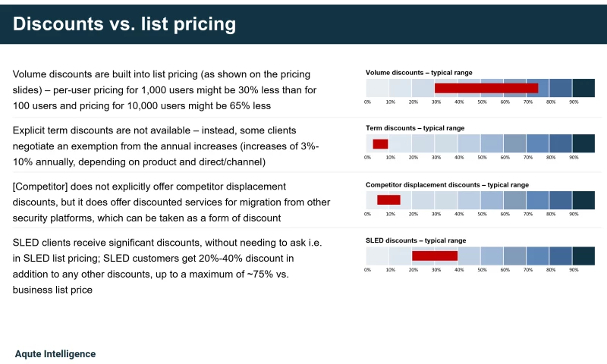Click the darkest 90% swatch in Term chart

tap(583, 143)
